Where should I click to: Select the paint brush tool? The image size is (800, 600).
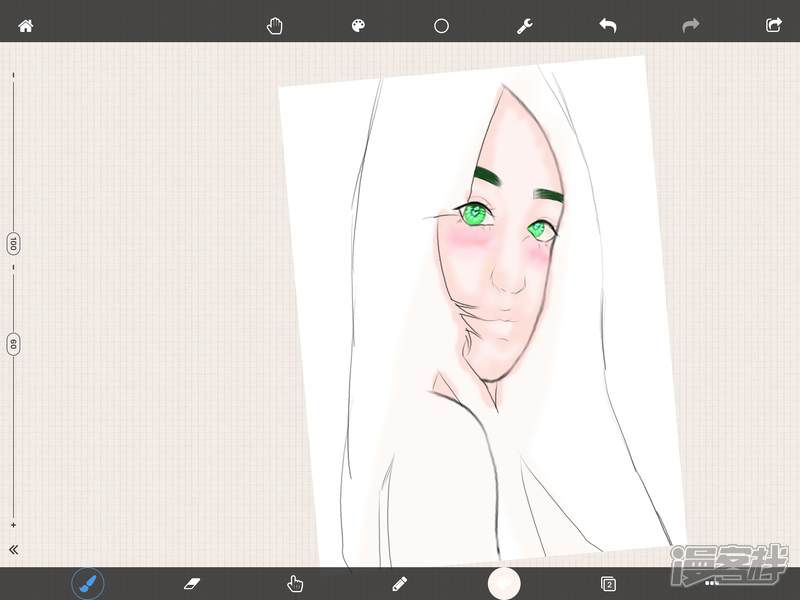pyautogui.click(x=88, y=583)
